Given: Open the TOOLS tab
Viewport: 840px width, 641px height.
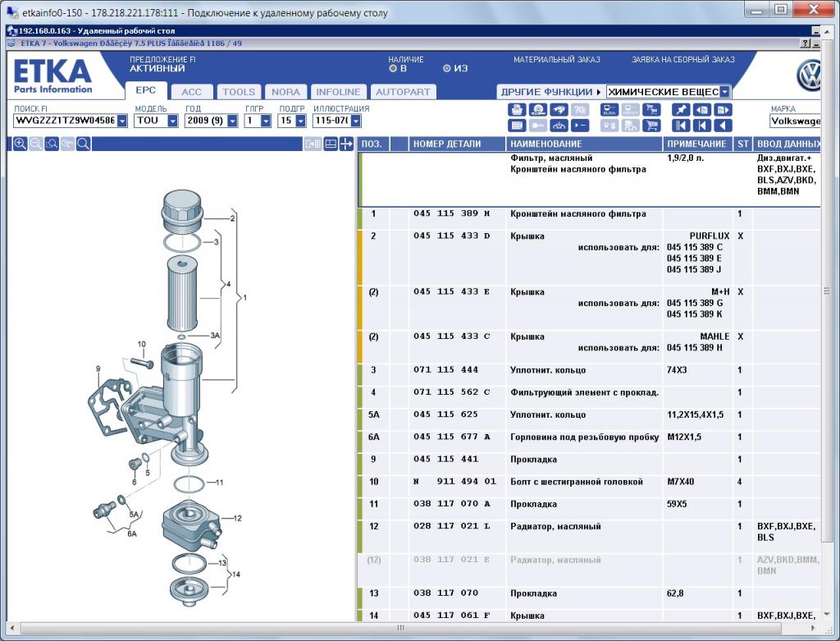Looking at the screenshot, I should tap(239, 92).
